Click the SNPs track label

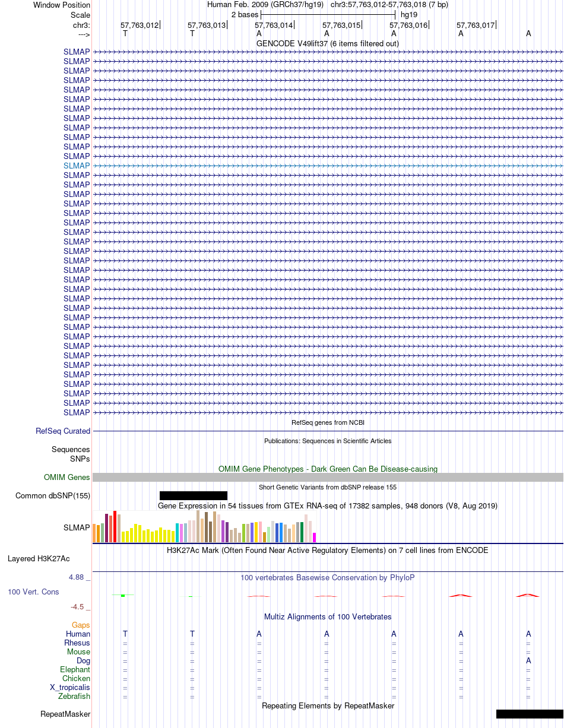coord(80,459)
